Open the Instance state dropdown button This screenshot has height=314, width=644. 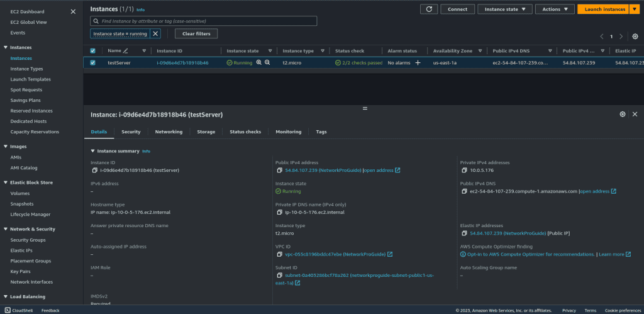[x=505, y=9]
